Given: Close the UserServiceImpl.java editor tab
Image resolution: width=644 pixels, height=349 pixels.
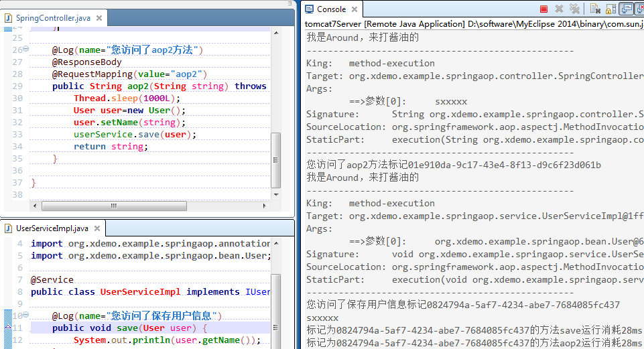Looking at the screenshot, I should [x=97, y=228].
